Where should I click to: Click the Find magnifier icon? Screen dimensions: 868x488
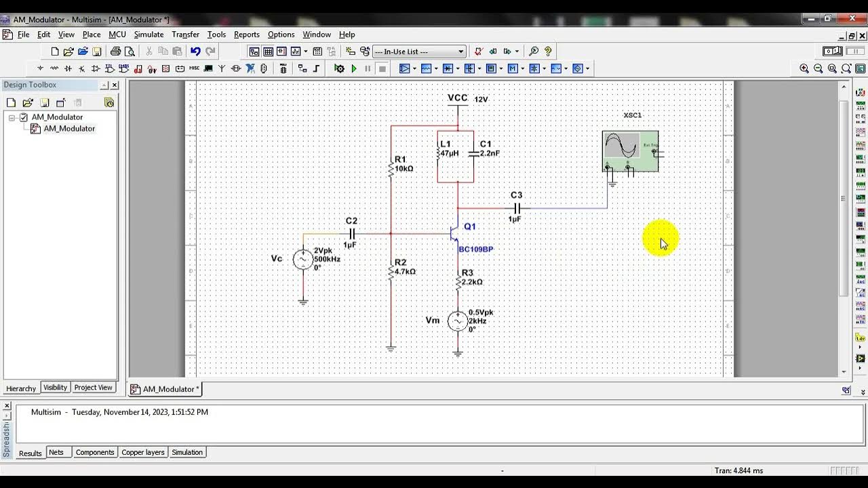(534, 51)
